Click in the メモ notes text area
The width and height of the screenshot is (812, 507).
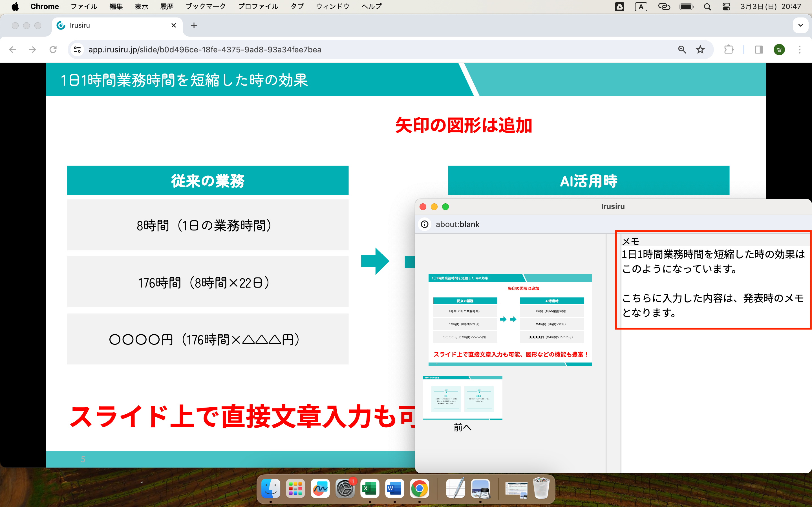[713, 283]
